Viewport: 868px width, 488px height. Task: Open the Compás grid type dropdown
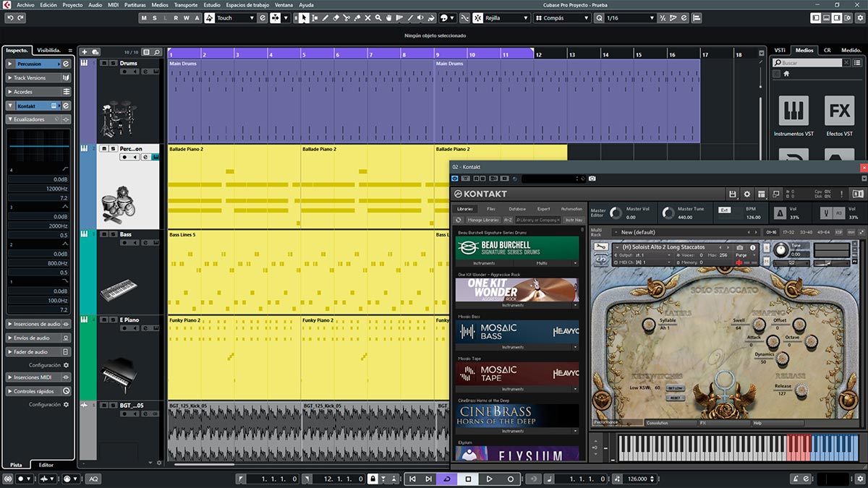click(x=563, y=18)
